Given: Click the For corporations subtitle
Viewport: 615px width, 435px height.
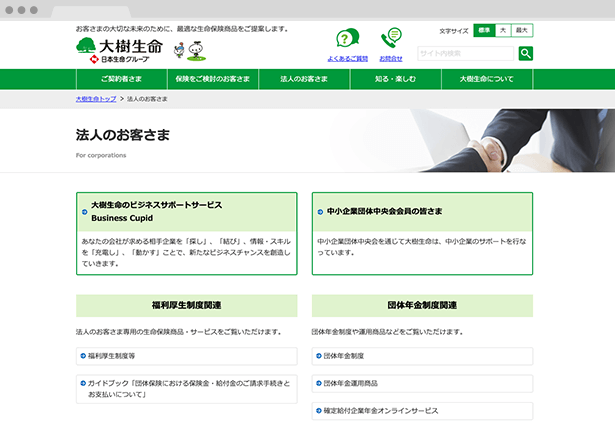Looking at the screenshot, I should (x=101, y=155).
